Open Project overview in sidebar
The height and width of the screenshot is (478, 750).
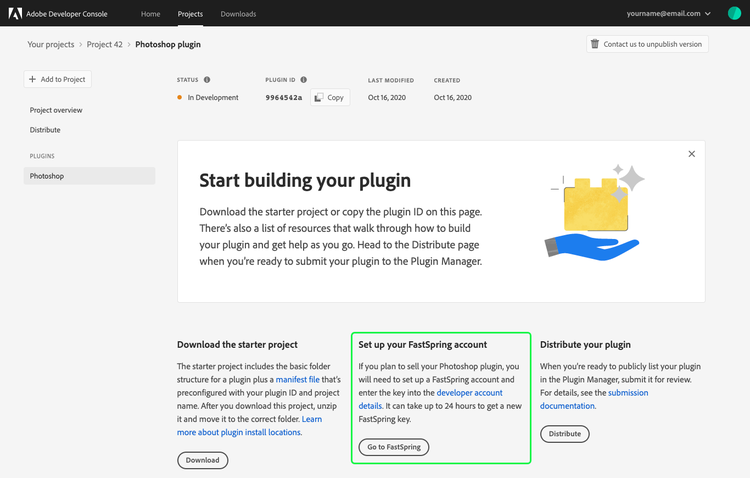[56, 110]
